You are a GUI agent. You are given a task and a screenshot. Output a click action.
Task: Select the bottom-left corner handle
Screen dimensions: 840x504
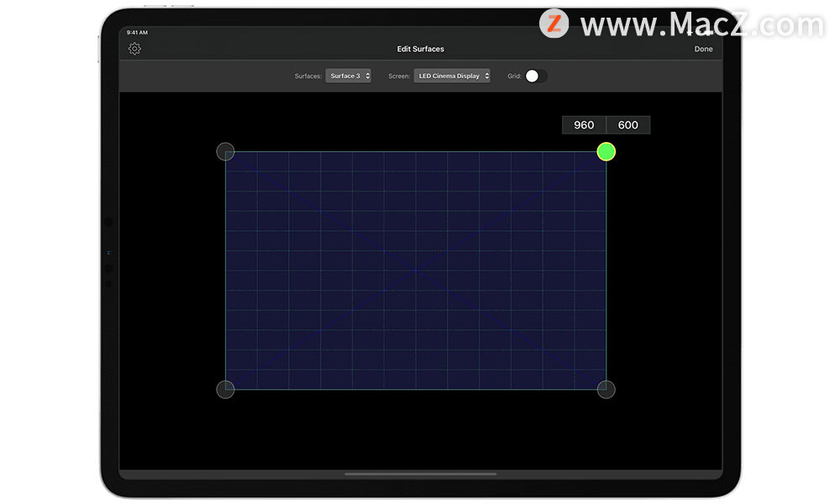click(x=225, y=390)
